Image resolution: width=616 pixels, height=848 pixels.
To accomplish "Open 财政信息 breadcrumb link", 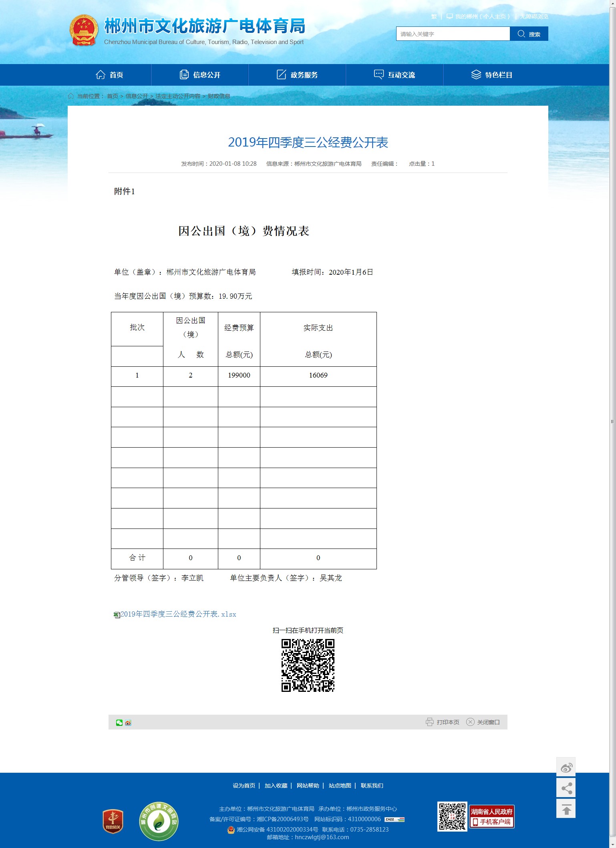I will [219, 96].
